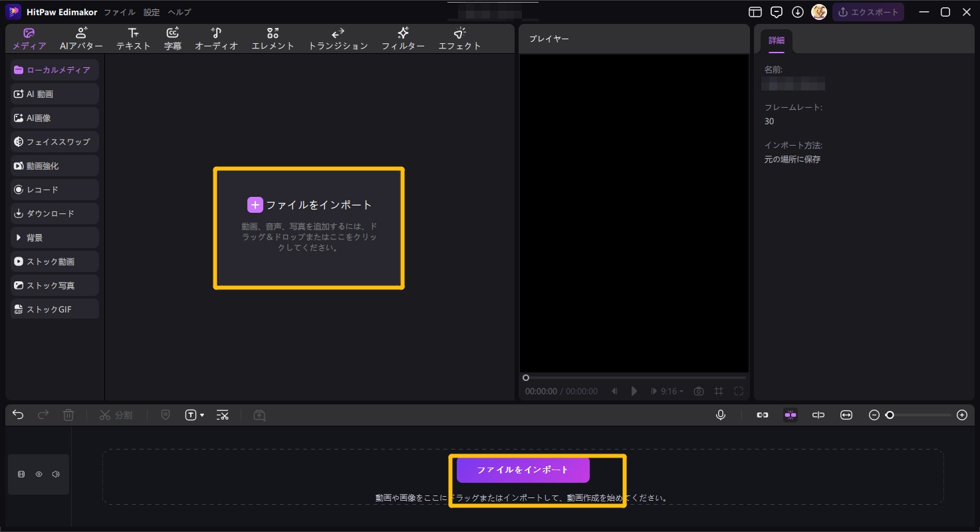Image resolution: width=980 pixels, height=532 pixels.
Task: Click the undo arrow icon
Action: pos(18,415)
